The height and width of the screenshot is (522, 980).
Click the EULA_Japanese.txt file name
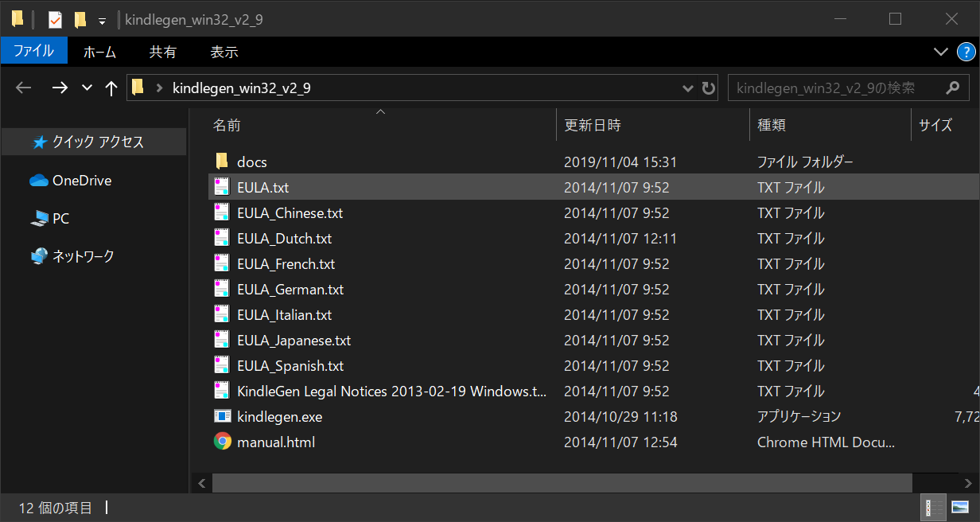pyautogui.click(x=294, y=341)
